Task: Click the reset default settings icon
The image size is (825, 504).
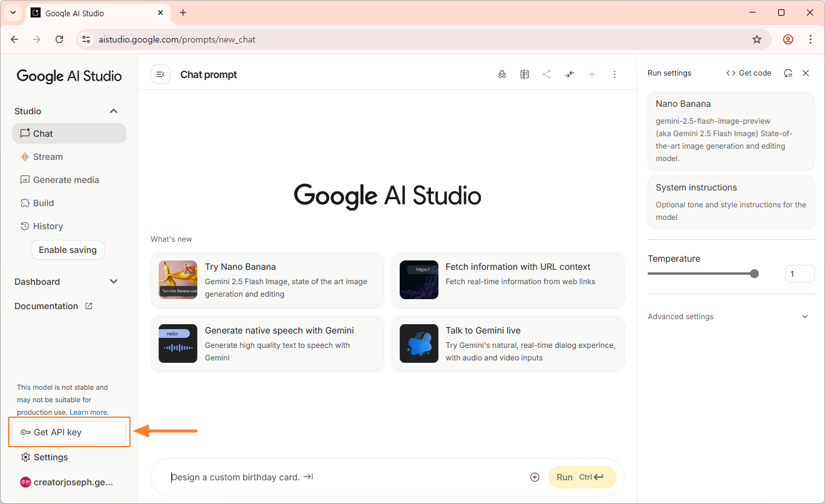Action: click(x=788, y=73)
